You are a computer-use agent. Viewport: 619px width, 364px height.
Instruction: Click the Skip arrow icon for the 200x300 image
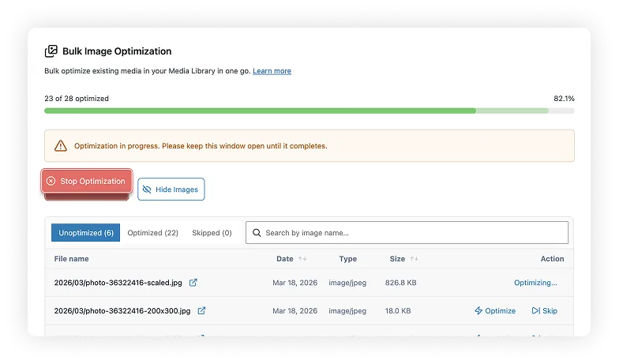point(536,311)
